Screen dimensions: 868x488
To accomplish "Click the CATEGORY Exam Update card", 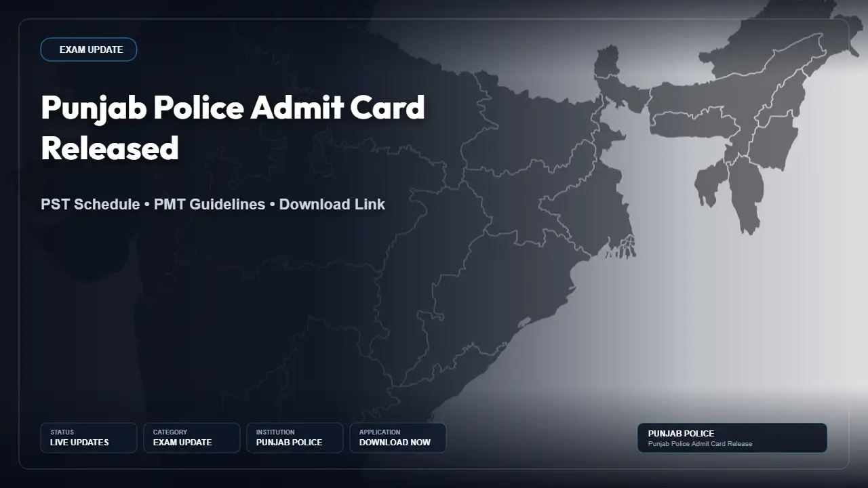I will [192, 438].
